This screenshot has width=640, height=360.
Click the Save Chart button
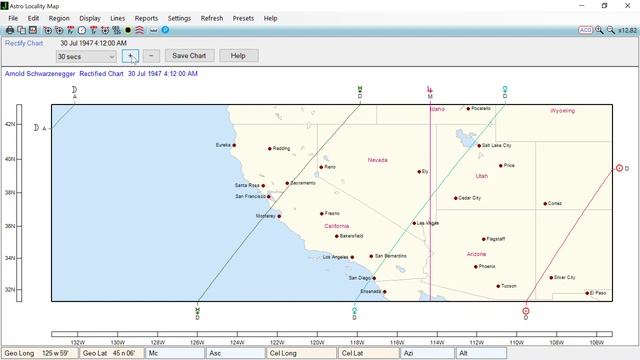pyautogui.click(x=189, y=56)
